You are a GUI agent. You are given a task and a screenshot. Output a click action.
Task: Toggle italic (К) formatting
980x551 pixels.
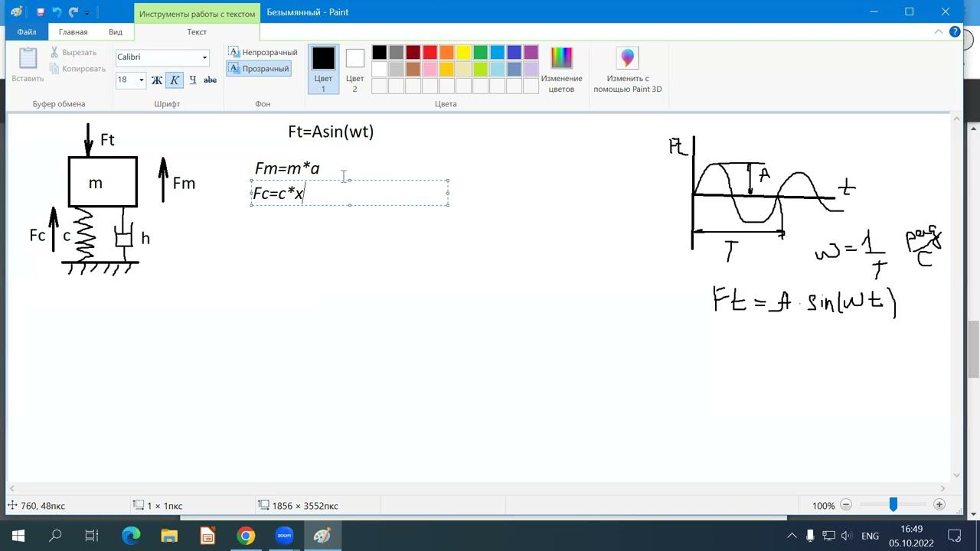[x=175, y=80]
